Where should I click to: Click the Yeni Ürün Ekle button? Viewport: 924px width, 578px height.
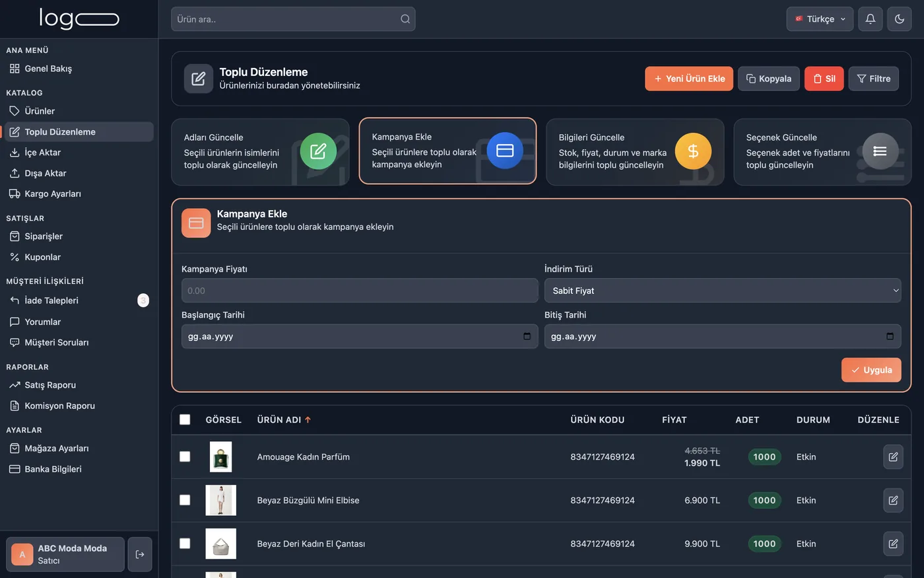[x=689, y=79]
